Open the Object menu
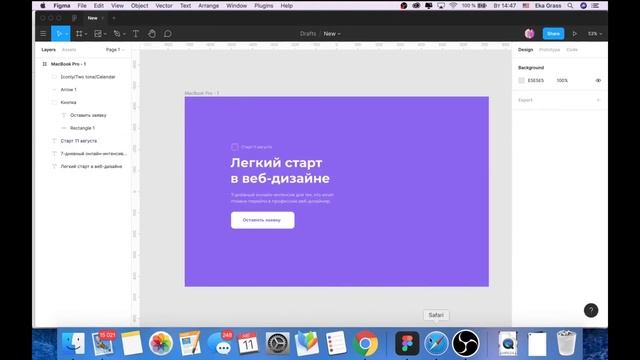Image resolution: width=640 pixels, height=360 pixels. tap(140, 6)
